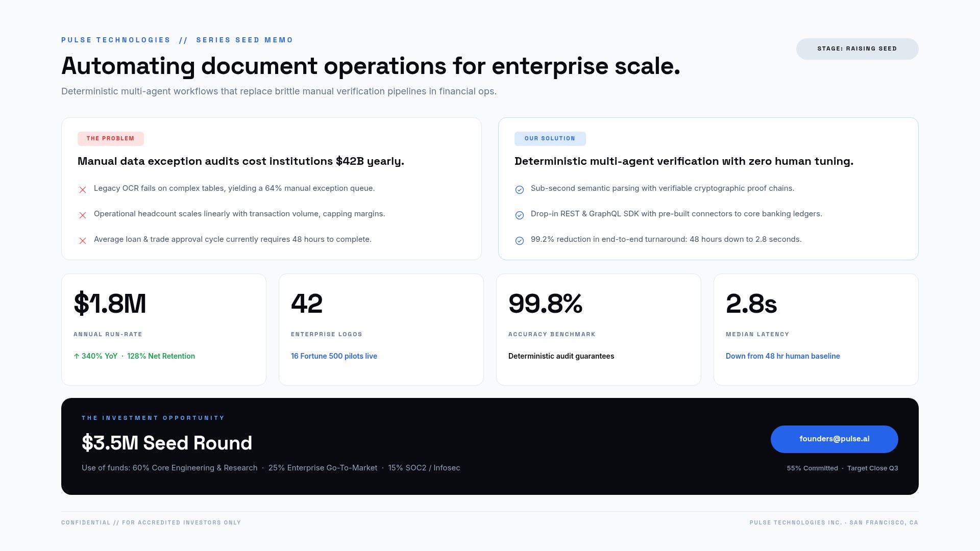Click the 2.8s median latency figure
Image resolution: width=980 pixels, height=551 pixels.
[x=751, y=304]
